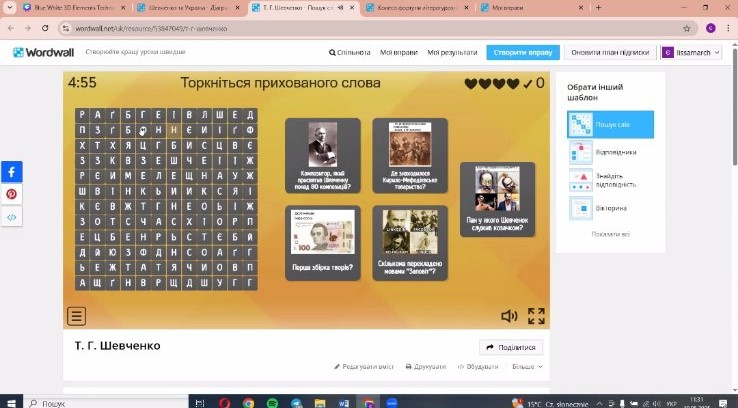Screen dimensions: 738x408
Task: Open the Chrome profile avatar
Action: click(711, 28)
